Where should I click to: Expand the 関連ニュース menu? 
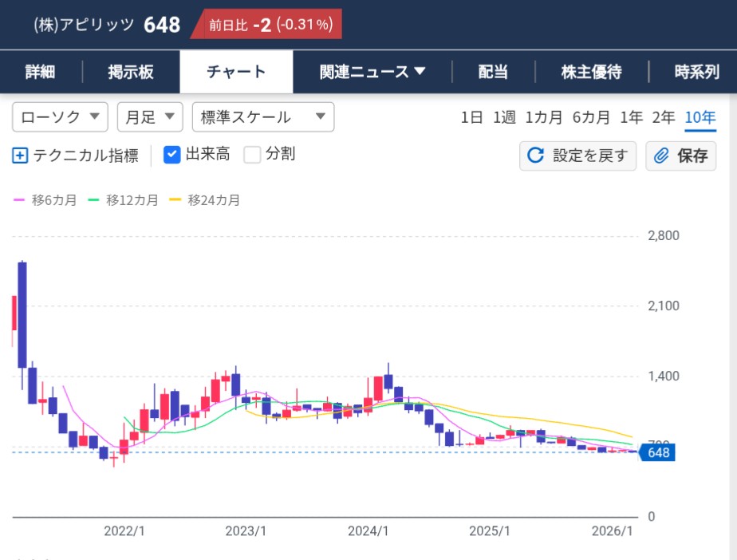click(372, 72)
